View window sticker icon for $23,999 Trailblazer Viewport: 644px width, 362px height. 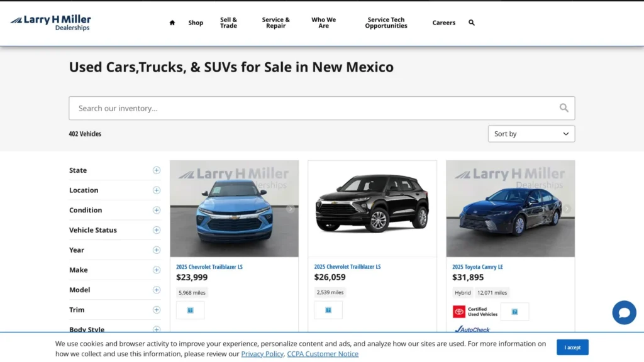coord(190,310)
